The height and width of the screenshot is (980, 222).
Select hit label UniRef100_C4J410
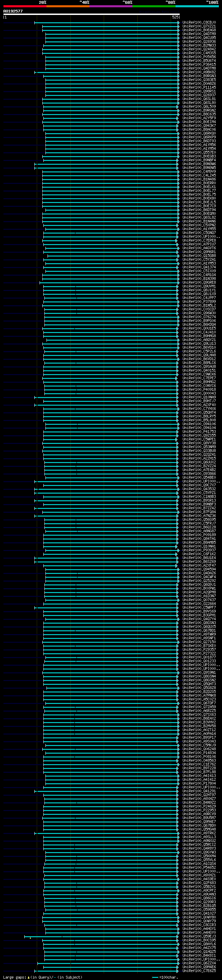tap(199, 332)
